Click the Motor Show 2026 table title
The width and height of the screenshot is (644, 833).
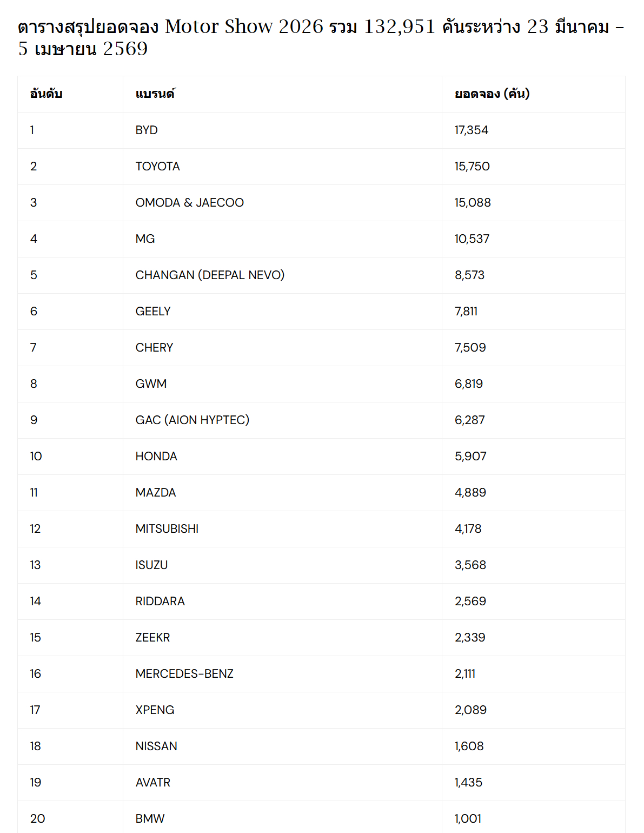[321, 37]
